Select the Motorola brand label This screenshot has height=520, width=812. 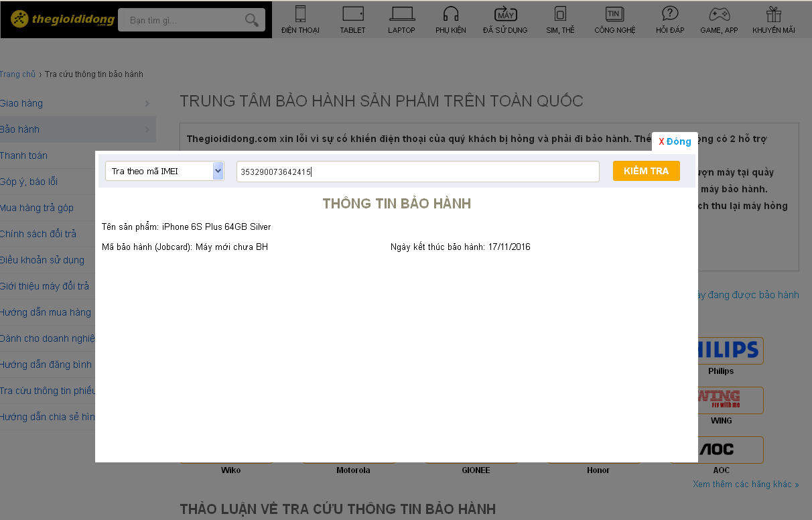click(353, 470)
